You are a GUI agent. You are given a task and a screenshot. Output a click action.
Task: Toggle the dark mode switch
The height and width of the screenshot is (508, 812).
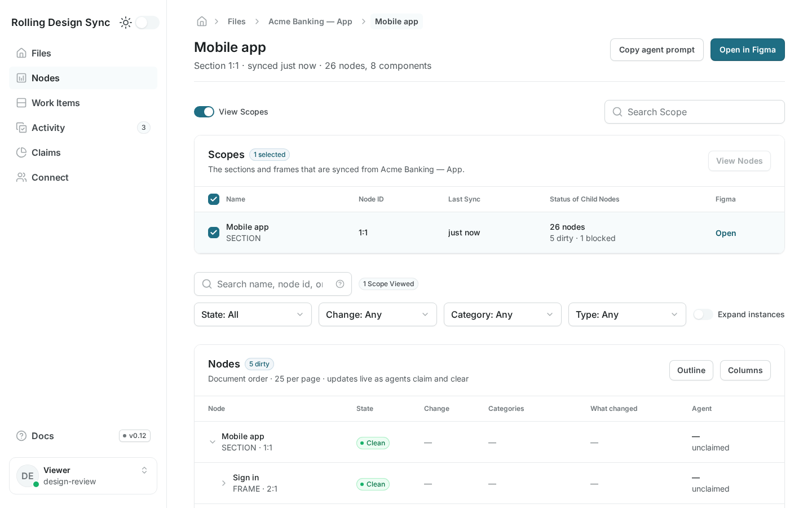[147, 23]
